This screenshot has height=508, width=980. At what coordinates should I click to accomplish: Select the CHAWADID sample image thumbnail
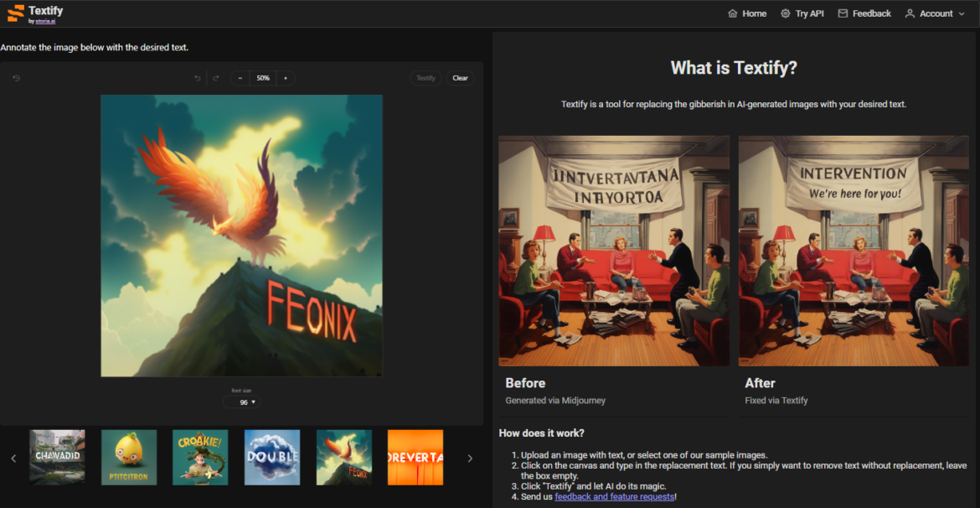point(57,458)
